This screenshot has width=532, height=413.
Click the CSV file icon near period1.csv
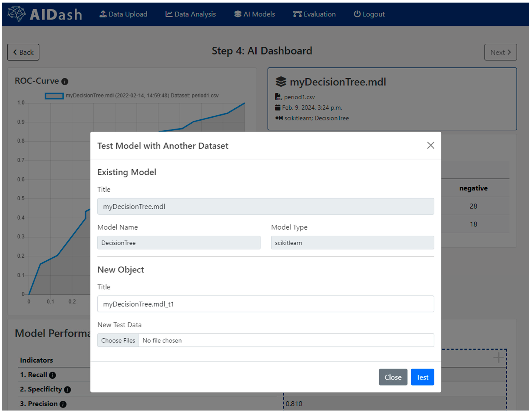tap(278, 97)
